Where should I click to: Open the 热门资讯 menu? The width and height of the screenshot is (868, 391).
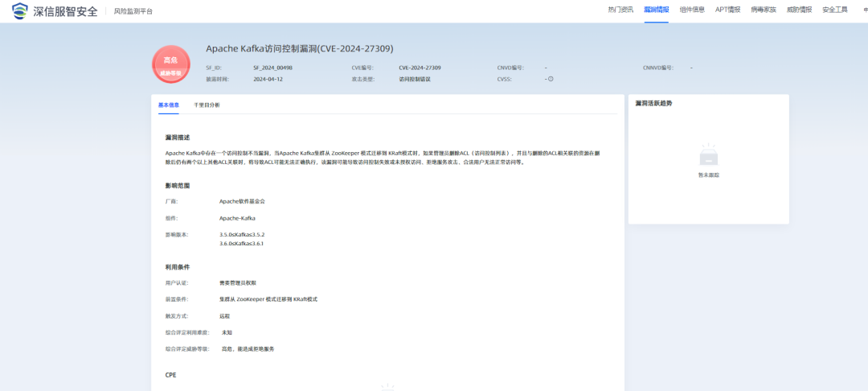pos(620,10)
